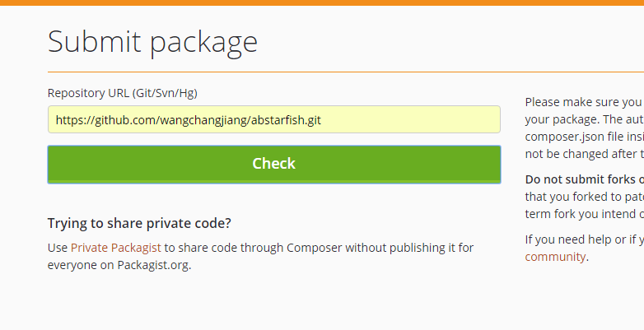The width and height of the screenshot is (644, 330).
Task: Click the Repository URL (Git/Svn/Hg) label
Action: click(123, 93)
